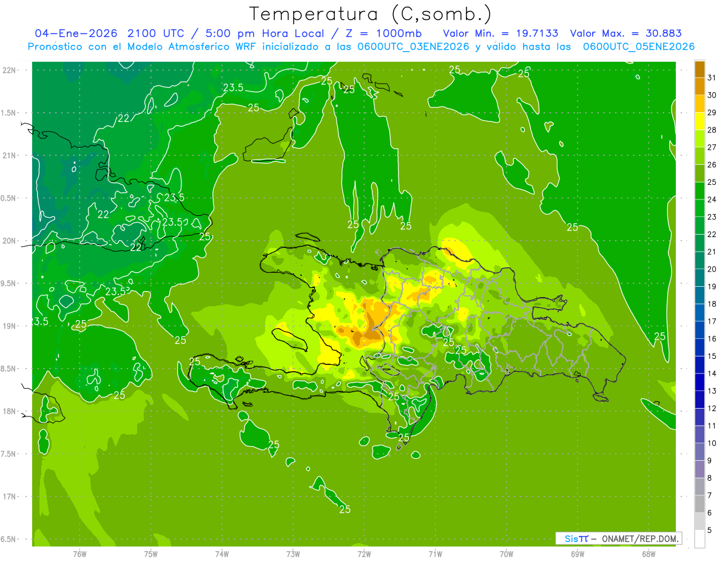Pick the blue legend swatch between 13 and 14

tap(699, 383)
